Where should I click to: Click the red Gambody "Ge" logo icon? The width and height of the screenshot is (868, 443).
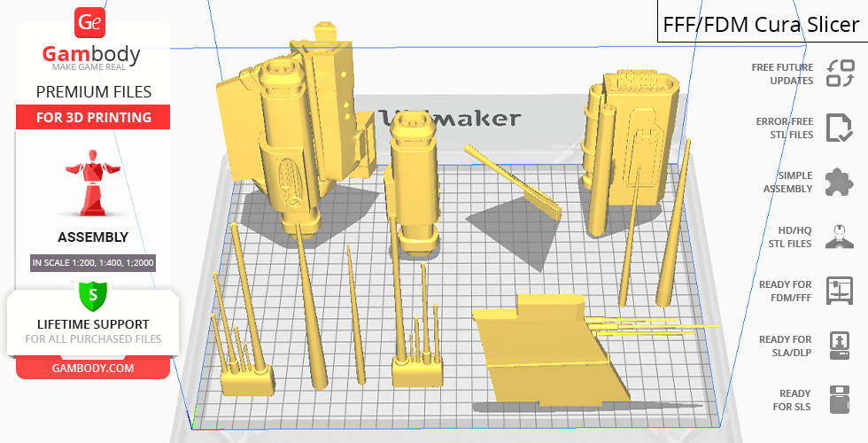pos(90,22)
